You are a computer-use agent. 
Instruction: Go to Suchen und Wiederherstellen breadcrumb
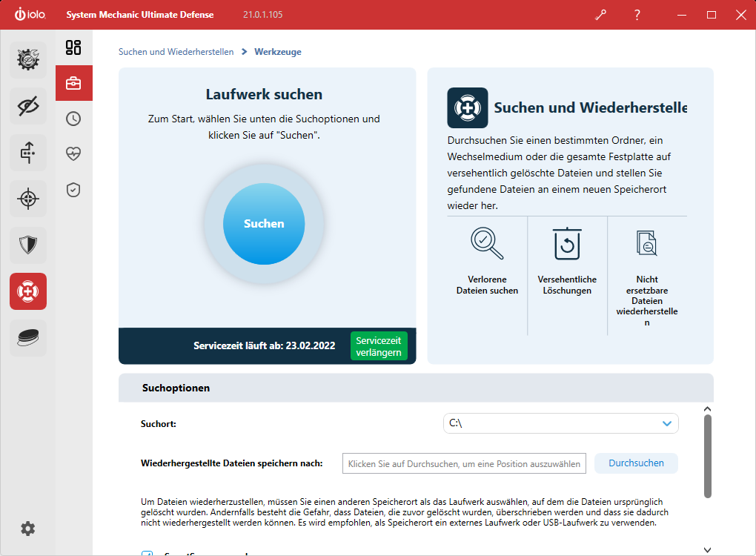pos(176,52)
